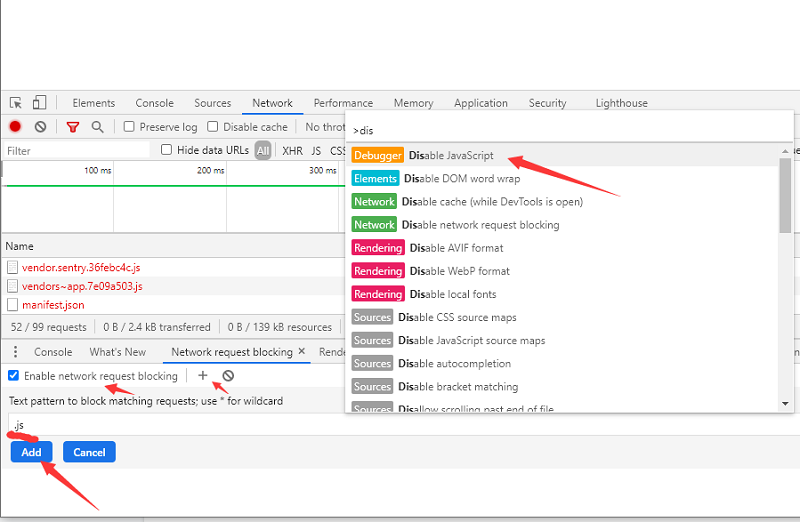This screenshot has width=800, height=522.
Task: Clear the network log
Action: pos(40,127)
